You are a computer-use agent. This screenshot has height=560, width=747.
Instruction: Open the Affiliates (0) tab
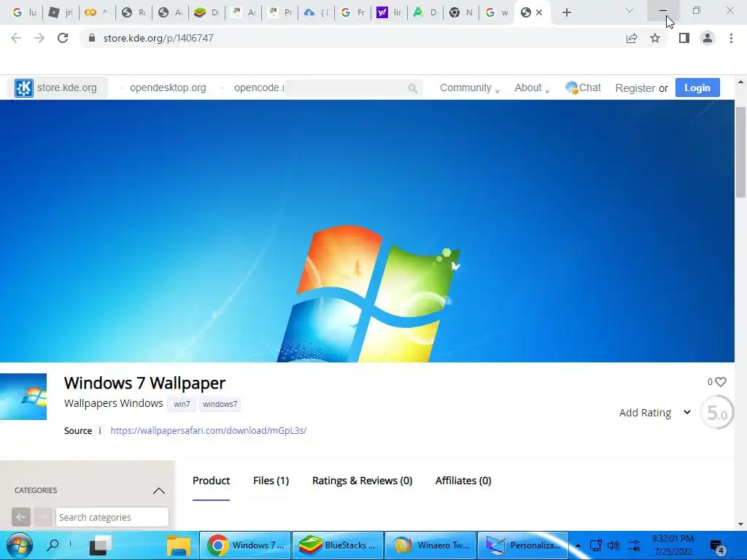click(463, 481)
